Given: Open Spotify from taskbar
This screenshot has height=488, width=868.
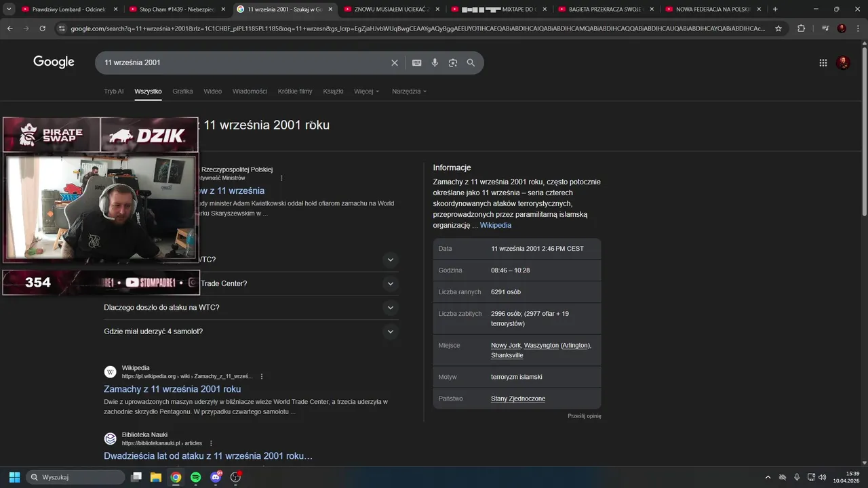Looking at the screenshot, I should tap(195, 477).
